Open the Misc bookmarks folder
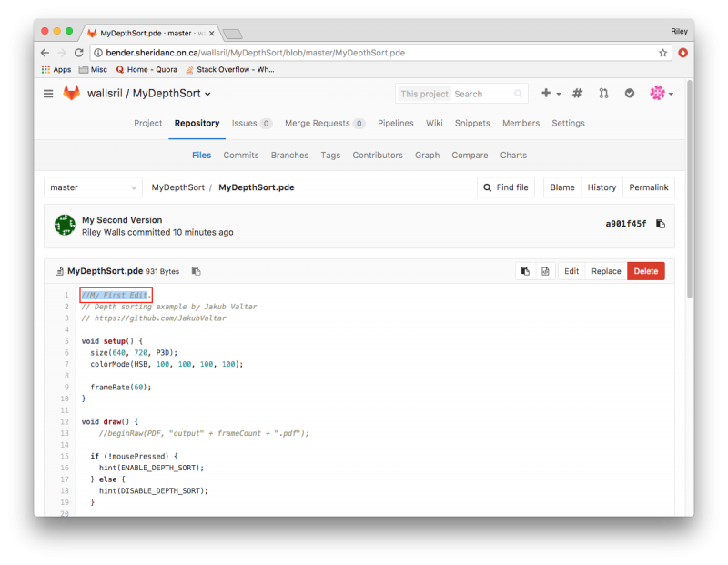Image resolution: width=728 pixels, height=565 pixels. 94,70
